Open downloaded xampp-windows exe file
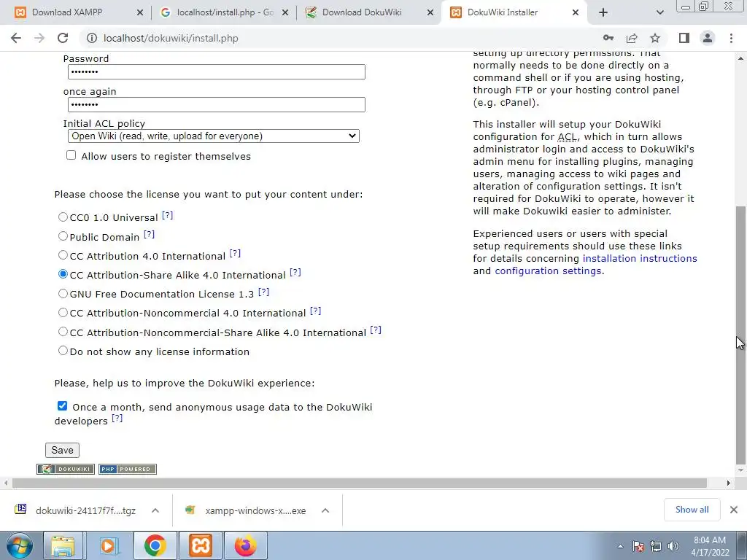The image size is (747, 560). coord(247,510)
